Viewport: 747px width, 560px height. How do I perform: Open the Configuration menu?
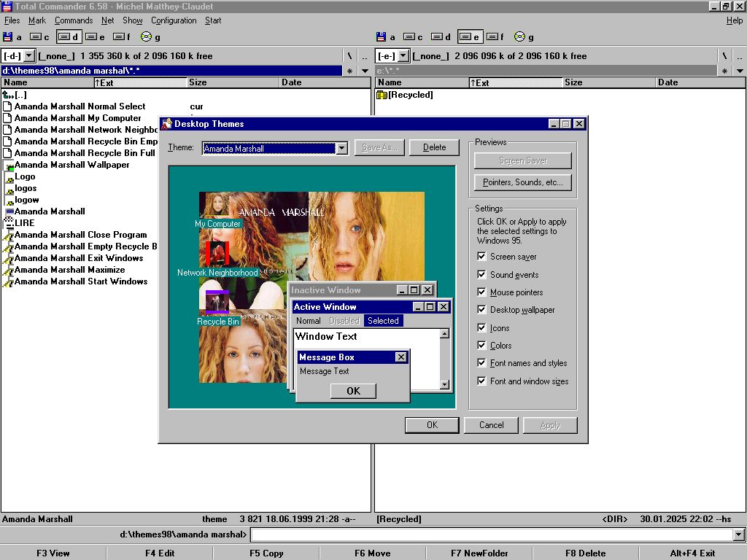coord(174,20)
